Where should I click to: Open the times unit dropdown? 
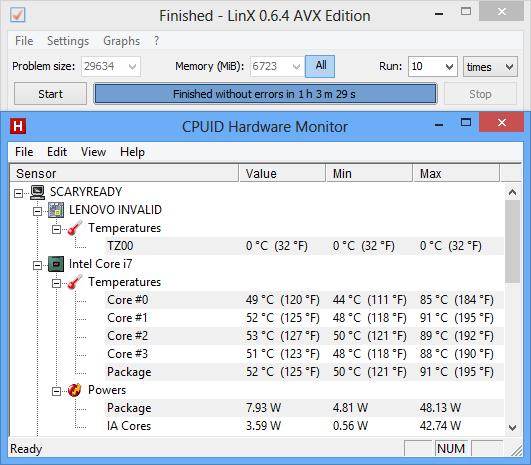509,67
